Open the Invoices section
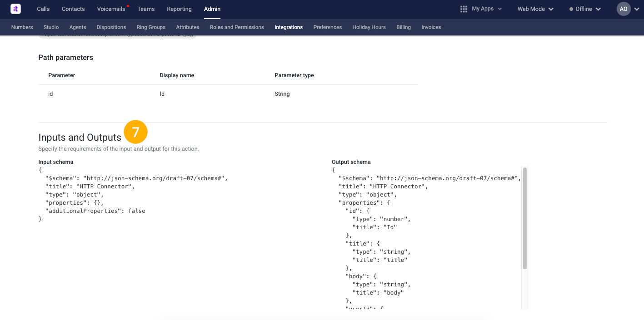This screenshot has height=320, width=644. click(x=431, y=27)
